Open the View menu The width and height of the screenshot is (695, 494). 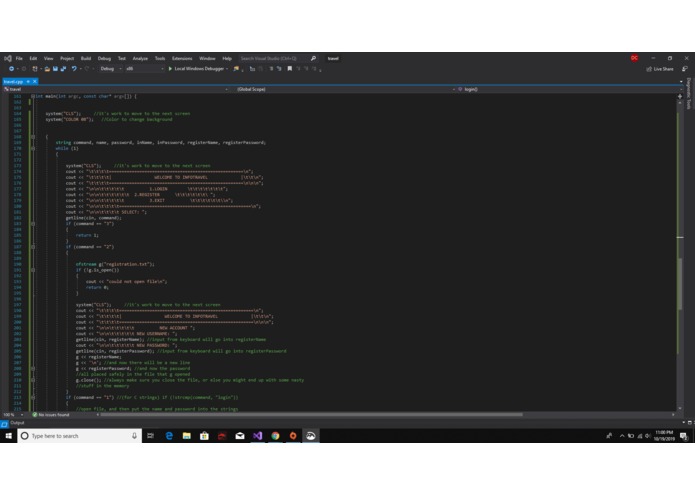click(48, 58)
